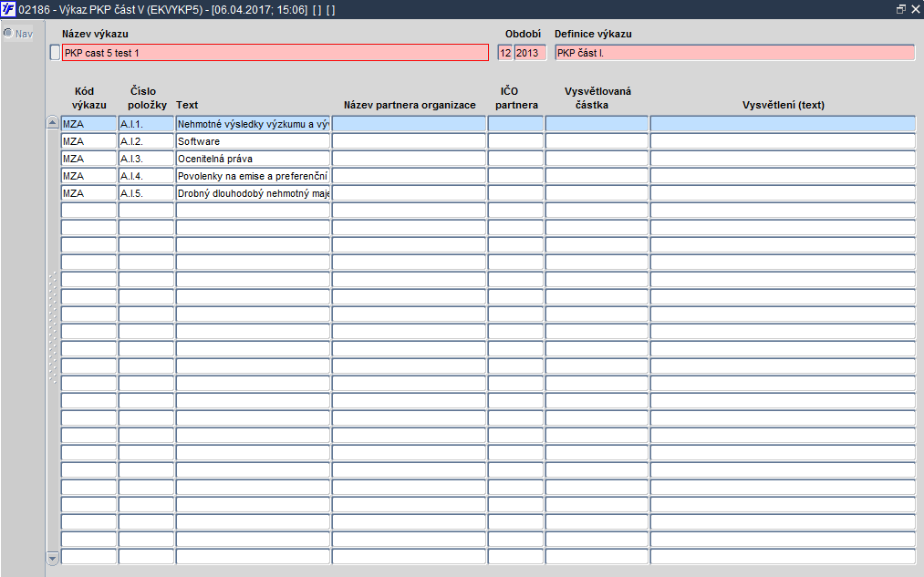Click IČO partnera field in row A.I.4.
The width and height of the screenshot is (924, 577).
click(x=515, y=175)
